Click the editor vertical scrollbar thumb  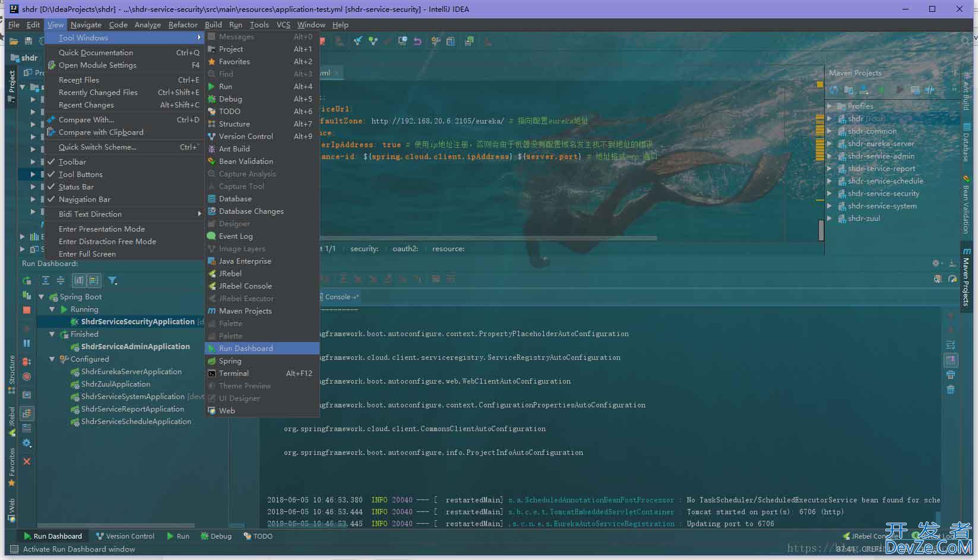821,230
